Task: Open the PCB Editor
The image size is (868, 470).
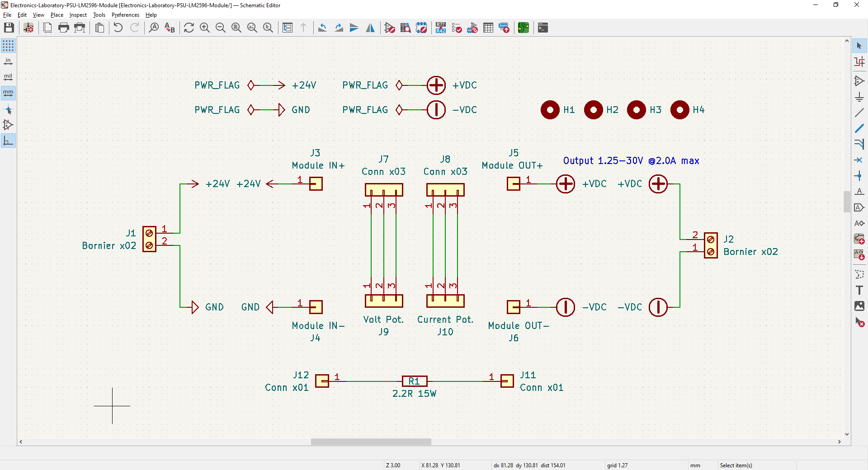Action: (524, 28)
